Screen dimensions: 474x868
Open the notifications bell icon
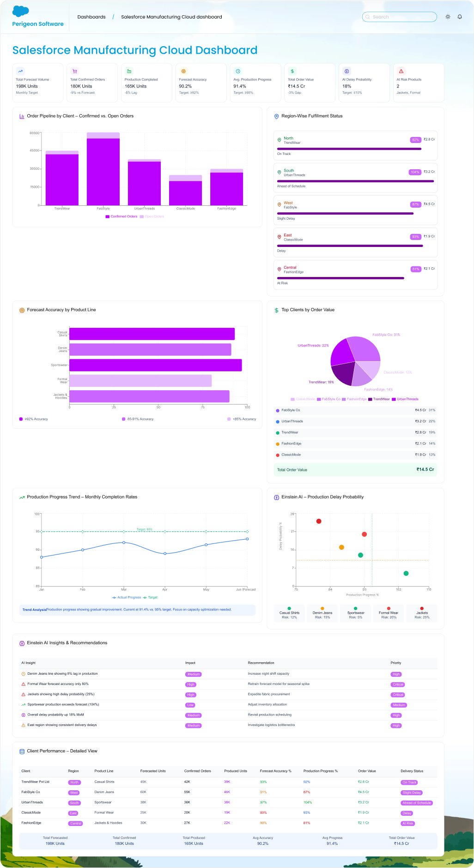pyautogui.click(x=460, y=17)
